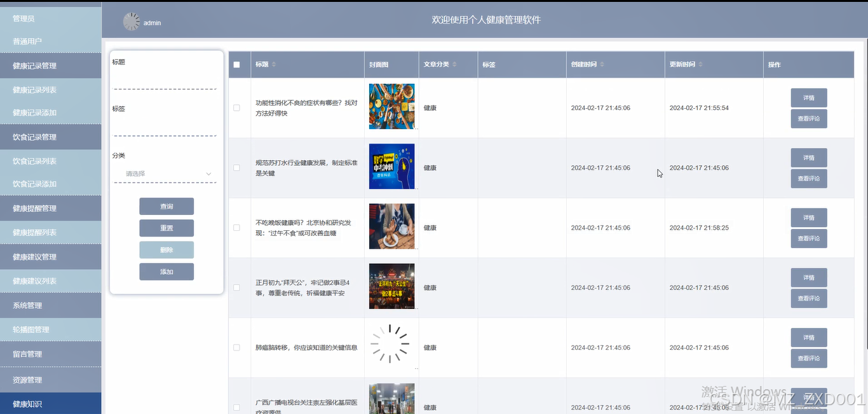
Task: Expand 留言管理 sidebar section
Action: tap(51, 354)
